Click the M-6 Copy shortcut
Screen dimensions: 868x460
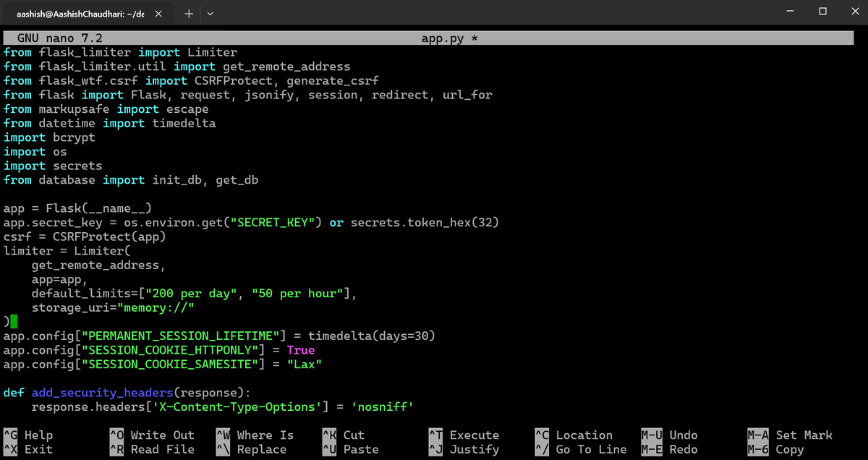coord(775,449)
